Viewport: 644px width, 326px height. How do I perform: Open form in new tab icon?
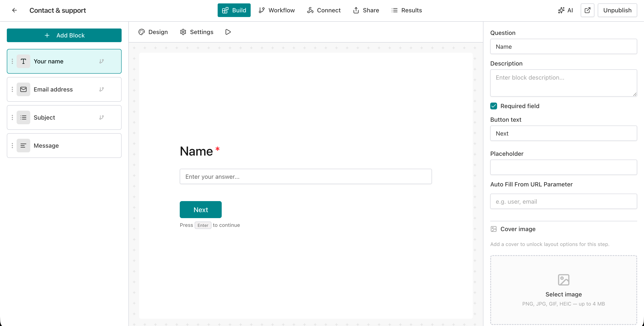pos(588,10)
